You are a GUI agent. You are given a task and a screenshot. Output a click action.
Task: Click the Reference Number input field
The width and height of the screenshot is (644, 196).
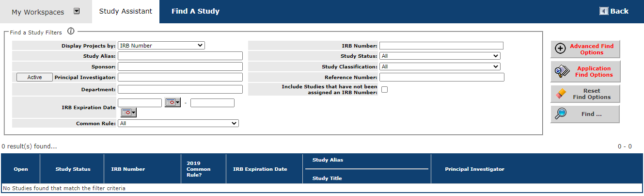pyautogui.click(x=442, y=77)
